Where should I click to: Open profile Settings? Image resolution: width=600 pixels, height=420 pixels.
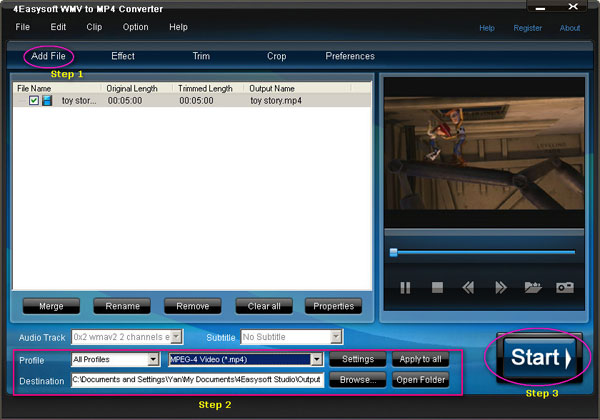point(358,359)
